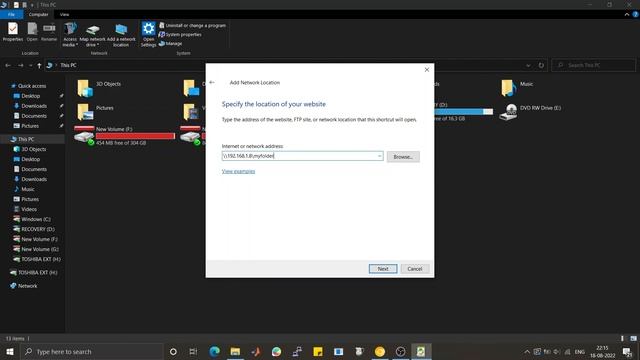Select This PC in navigation pane
This screenshot has height=360, width=640.
(x=26, y=139)
